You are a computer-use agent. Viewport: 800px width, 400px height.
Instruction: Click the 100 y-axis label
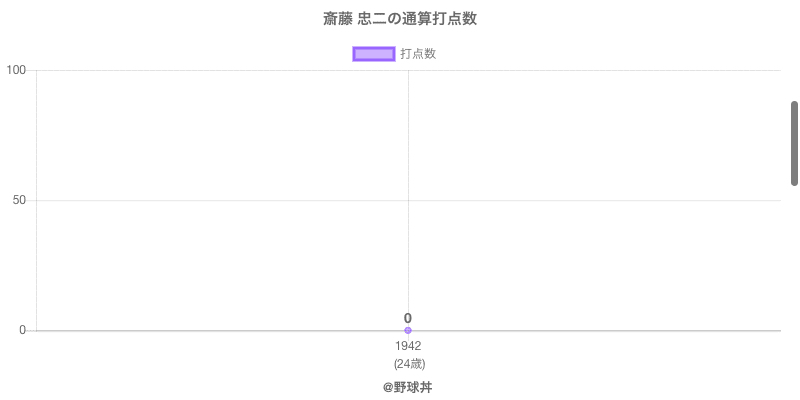pyautogui.click(x=16, y=70)
